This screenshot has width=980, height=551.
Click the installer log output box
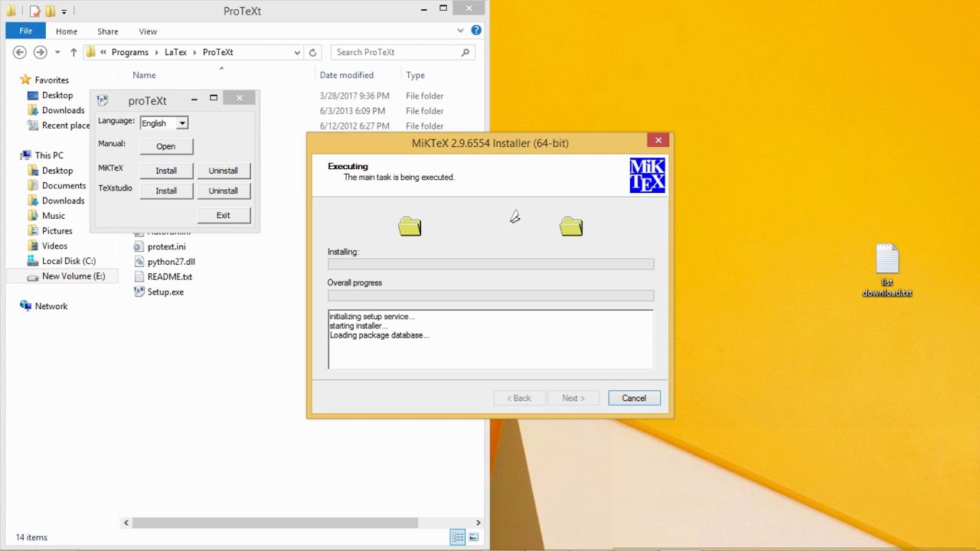pos(491,339)
